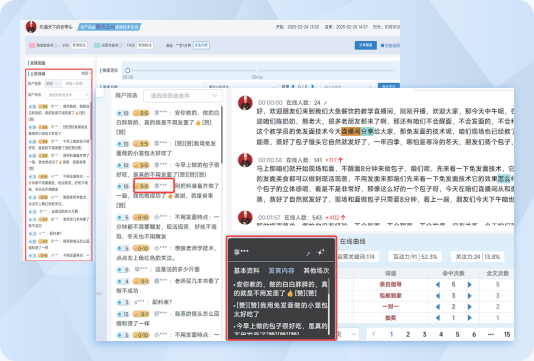
Task: Click the previous-page chevron in pagination
Action: click(374, 334)
